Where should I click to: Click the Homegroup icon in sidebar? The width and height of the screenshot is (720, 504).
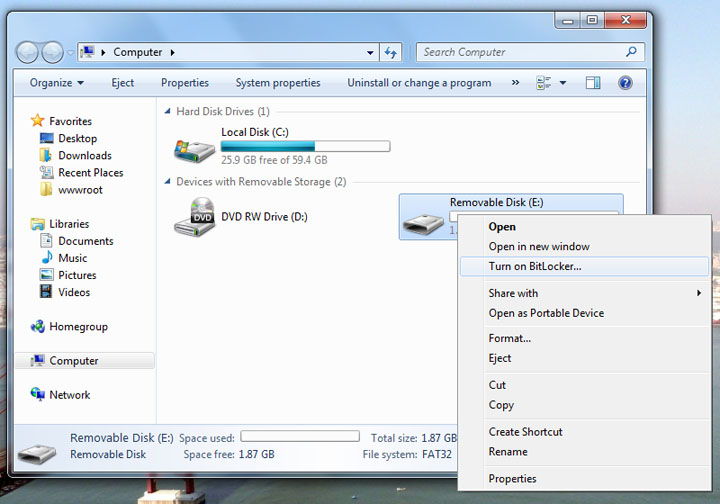tap(38, 326)
